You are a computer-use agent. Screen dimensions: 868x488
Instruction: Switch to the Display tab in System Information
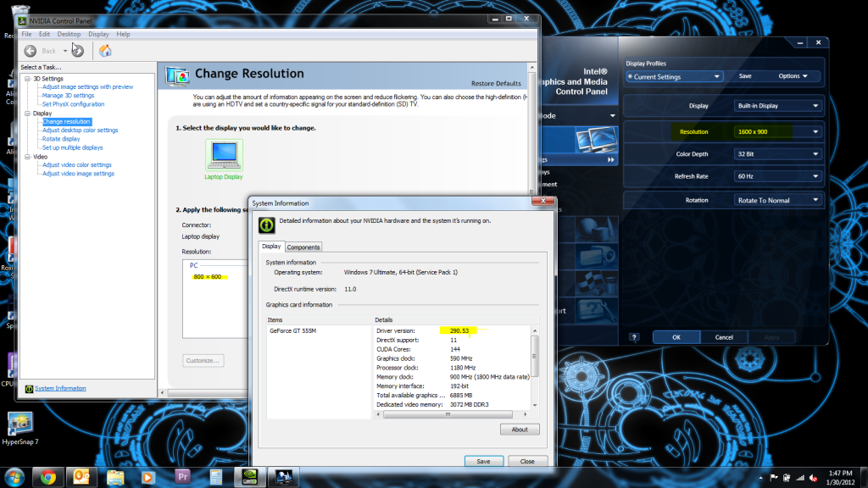(x=271, y=247)
